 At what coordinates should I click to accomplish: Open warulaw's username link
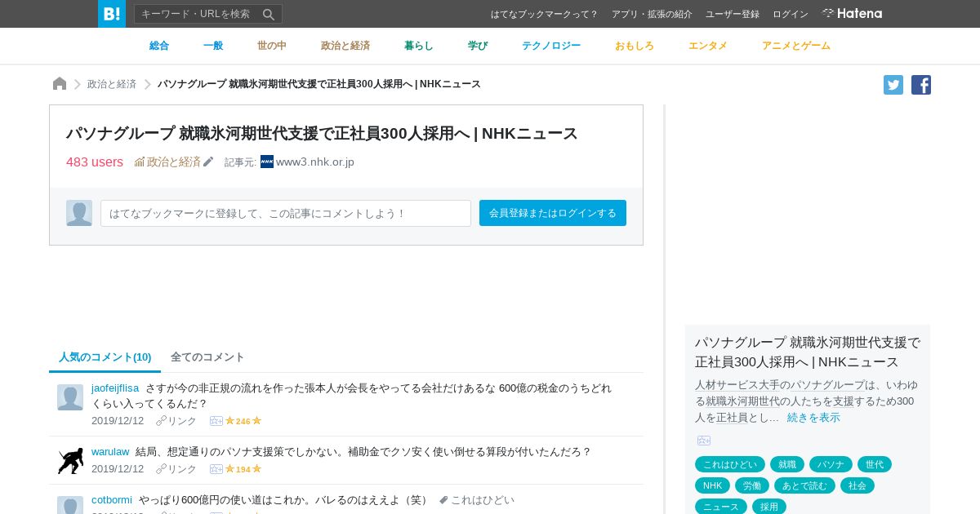pos(110,451)
